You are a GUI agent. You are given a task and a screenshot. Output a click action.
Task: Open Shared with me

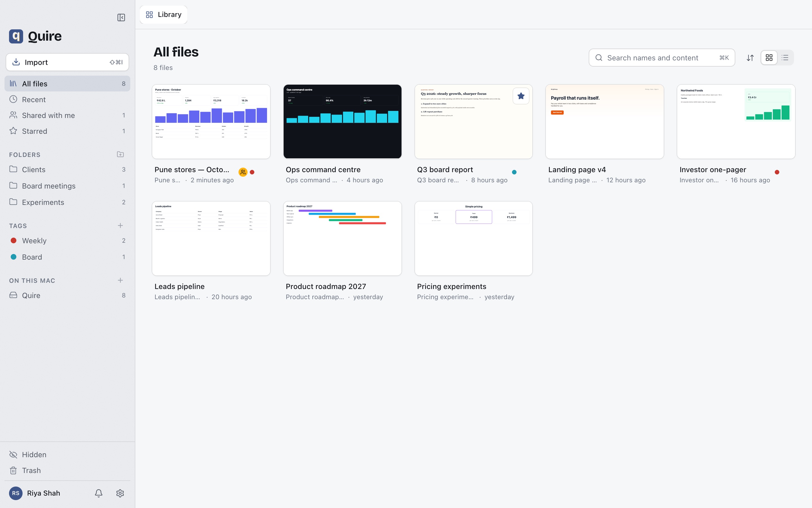67,115
